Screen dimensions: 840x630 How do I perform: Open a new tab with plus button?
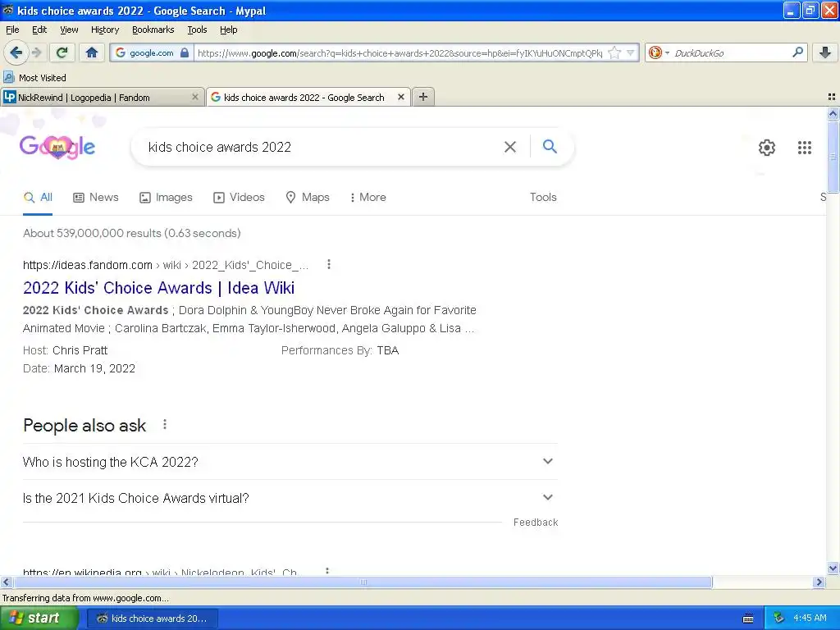(x=423, y=97)
